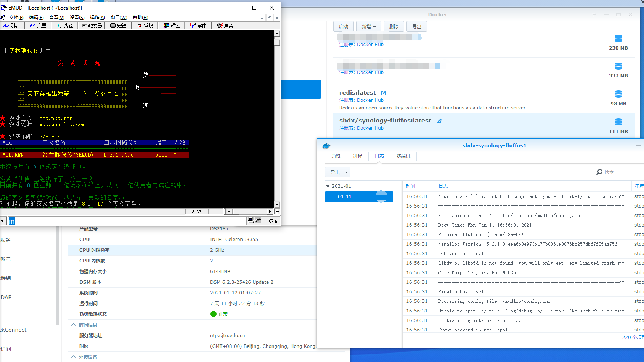Screen dimensions: 644x362
Task: Open the 字体 (font) settings button
Action: (x=198, y=26)
